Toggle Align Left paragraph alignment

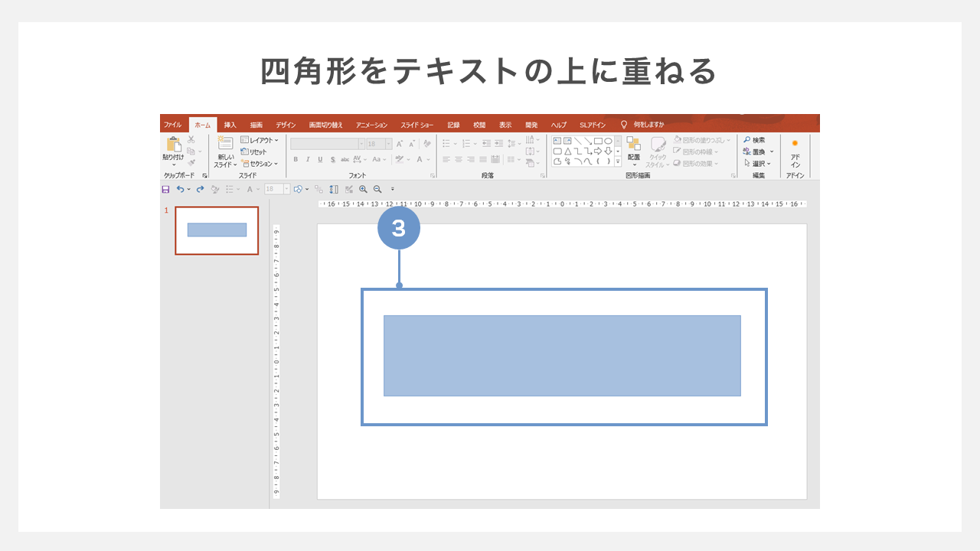[x=446, y=159]
